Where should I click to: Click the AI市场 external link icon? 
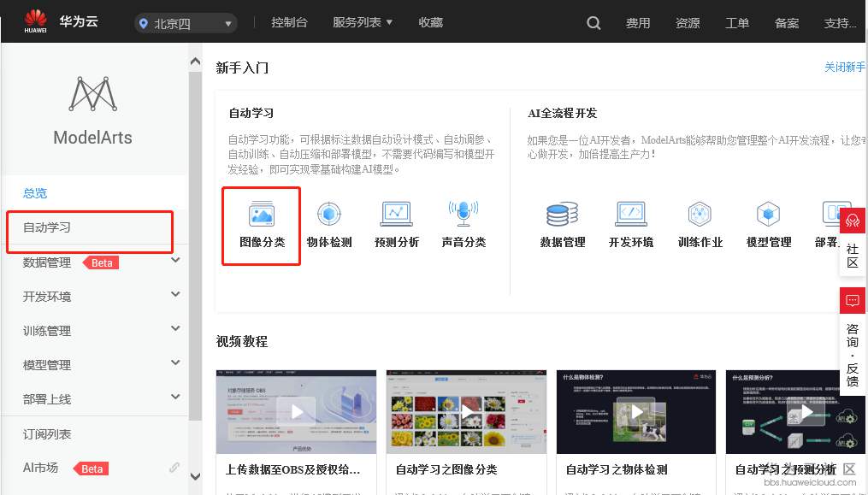coord(174,468)
